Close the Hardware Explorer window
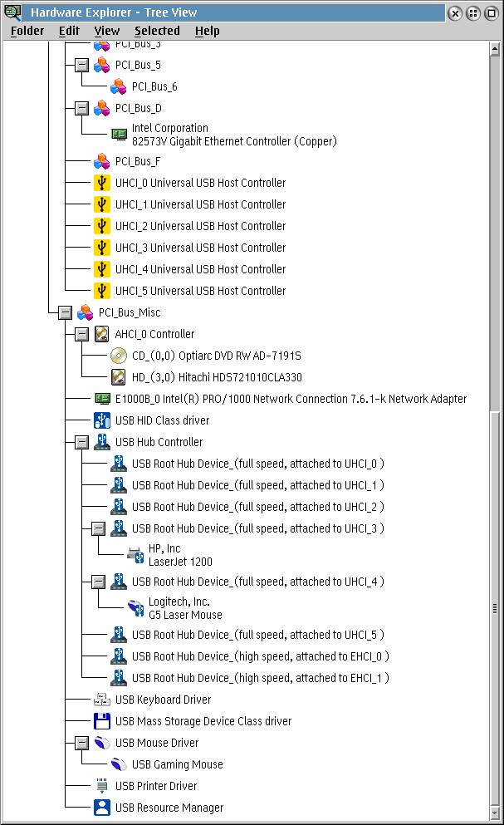Screen dimensions: 504x825 (x=456, y=13)
